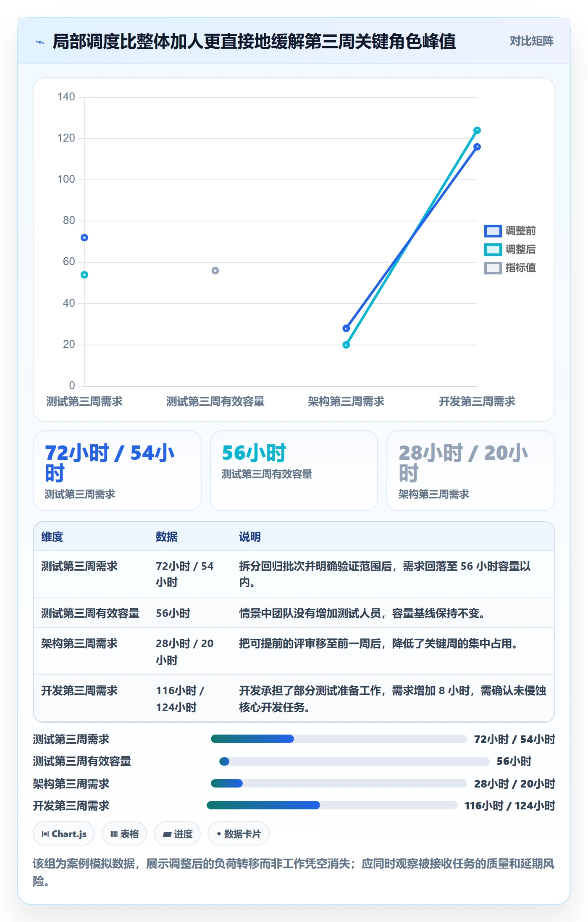This screenshot has height=922, width=588.
Task: Click the cyan 架构第三周需求 point at 20
Action: (346, 345)
